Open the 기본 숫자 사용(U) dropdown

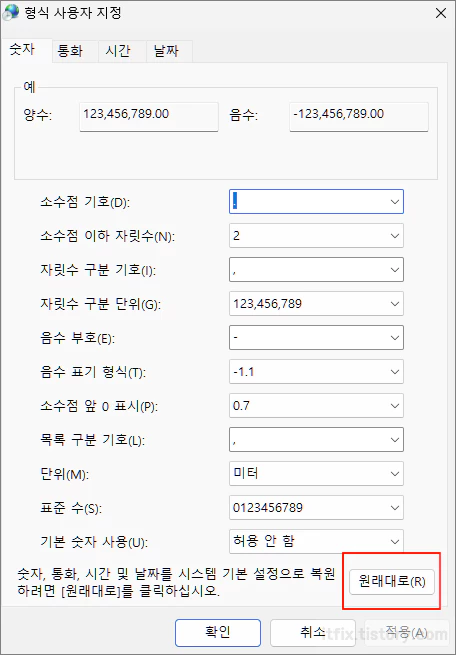(x=316, y=542)
